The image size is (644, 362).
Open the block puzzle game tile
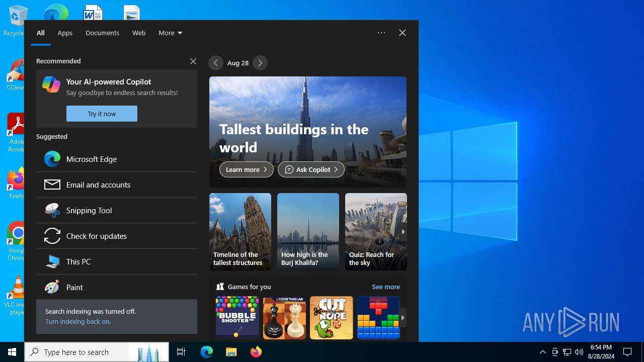(378, 318)
